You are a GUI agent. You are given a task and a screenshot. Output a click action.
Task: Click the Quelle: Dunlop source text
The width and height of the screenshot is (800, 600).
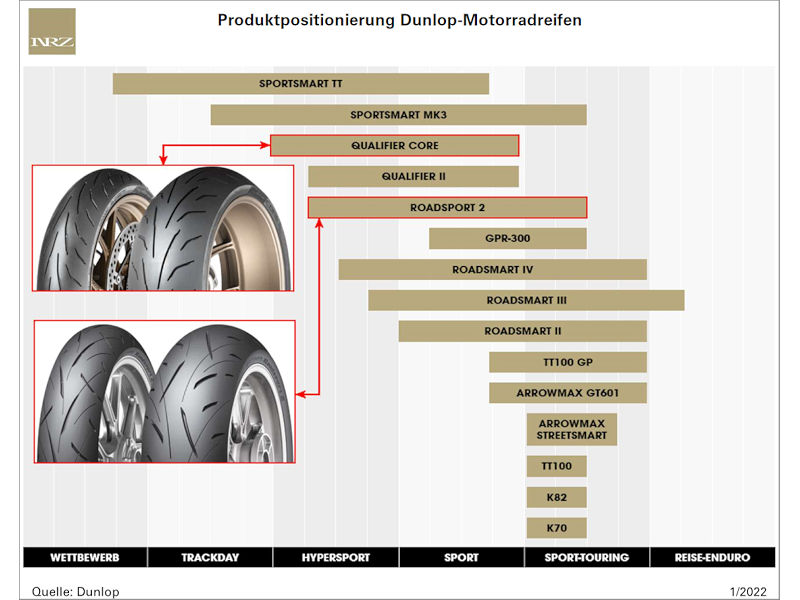pos(76,591)
